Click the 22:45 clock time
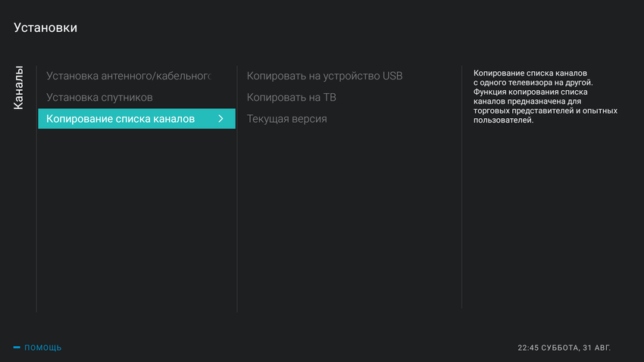Viewport: 644px width, 362px height. (529, 348)
